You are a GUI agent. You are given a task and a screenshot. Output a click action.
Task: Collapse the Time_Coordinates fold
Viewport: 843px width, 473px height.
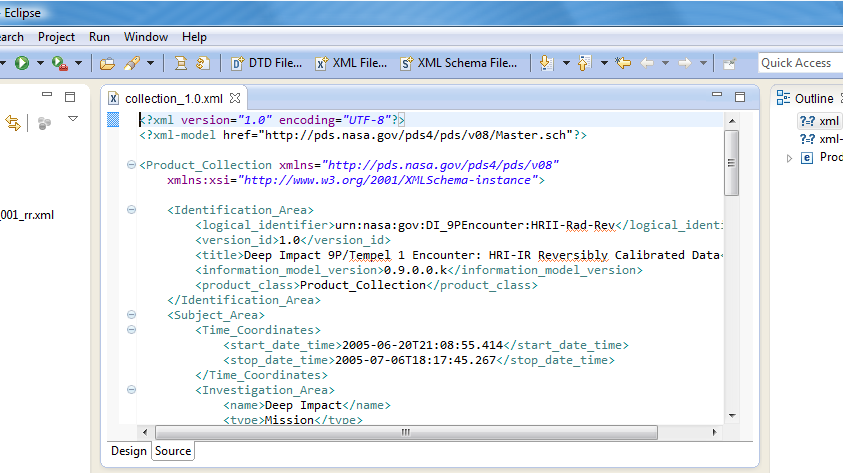[131, 329]
